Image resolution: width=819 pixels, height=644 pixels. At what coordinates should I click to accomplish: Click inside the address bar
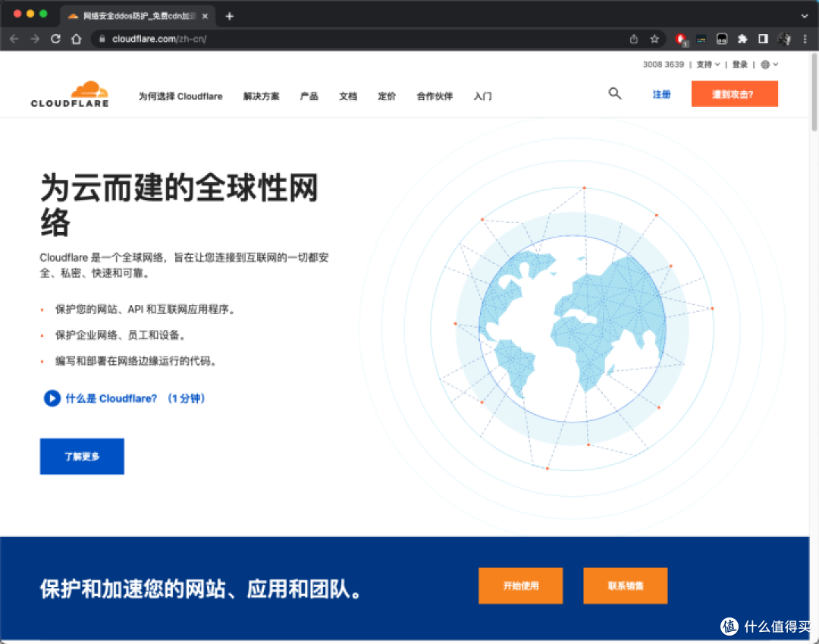[227, 39]
